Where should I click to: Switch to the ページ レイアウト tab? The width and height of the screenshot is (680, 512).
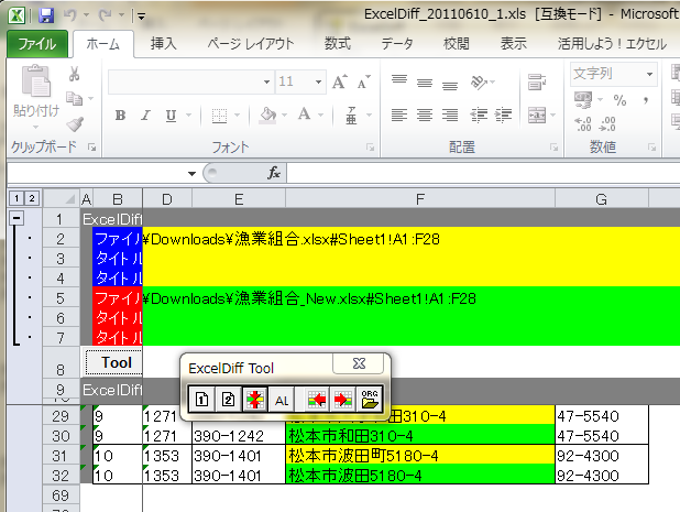click(x=251, y=44)
